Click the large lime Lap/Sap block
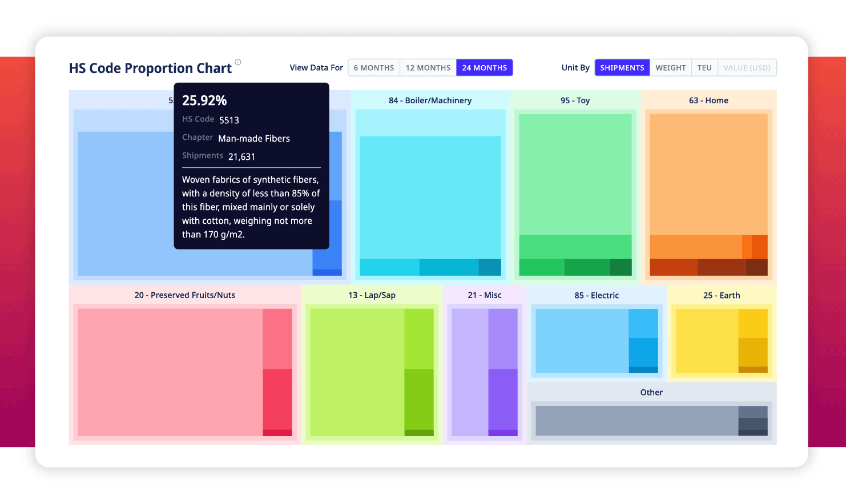Viewport: 846px width, 504px height. (x=357, y=372)
